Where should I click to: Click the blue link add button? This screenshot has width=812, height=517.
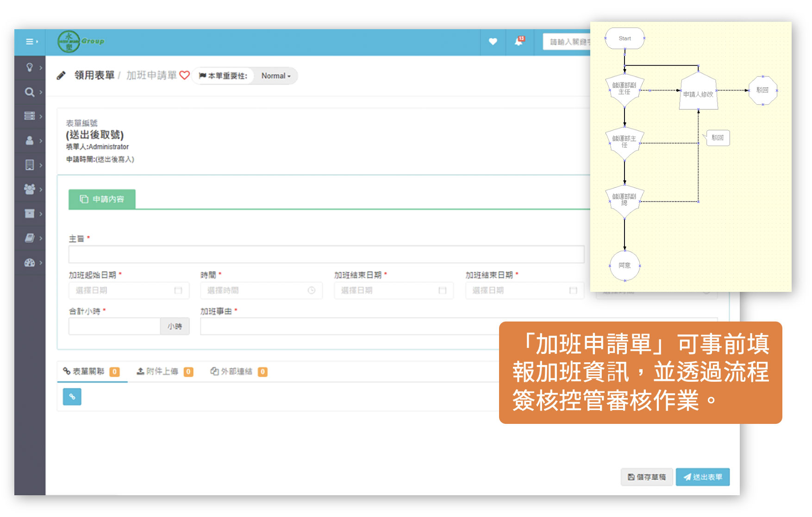tap(72, 397)
